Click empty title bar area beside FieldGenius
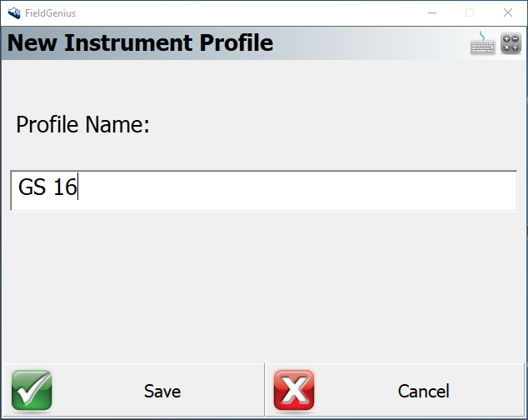Screen dimensions: 528x420 250,12
